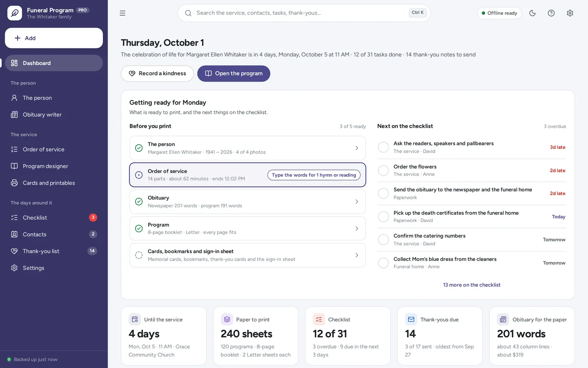Click the dashed circle beside Cards, bookmarks
Screen dimensions: 588x368
pyautogui.click(x=139, y=255)
